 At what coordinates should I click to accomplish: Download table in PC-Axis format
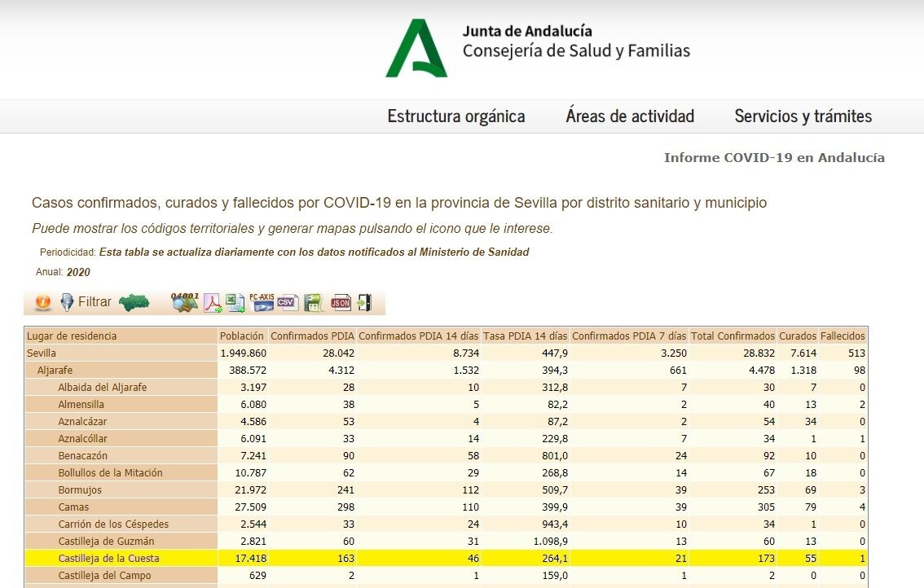coord(262,303)
